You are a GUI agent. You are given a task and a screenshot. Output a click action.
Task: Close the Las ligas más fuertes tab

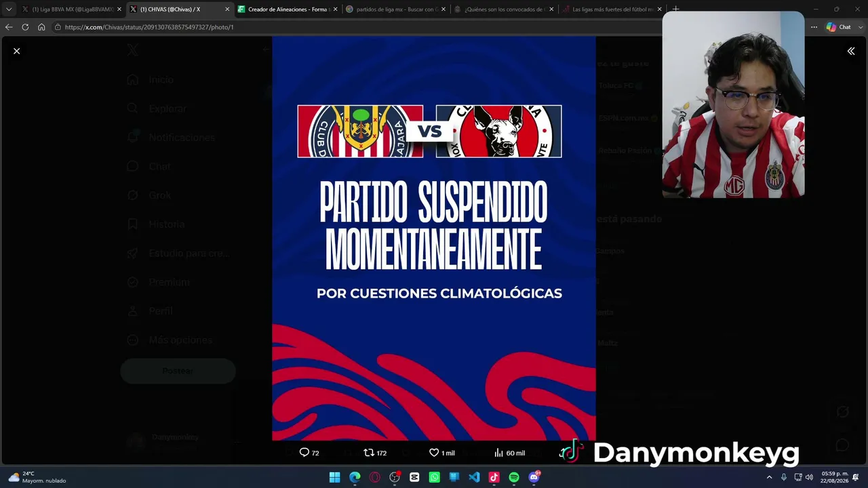point(659,9)
